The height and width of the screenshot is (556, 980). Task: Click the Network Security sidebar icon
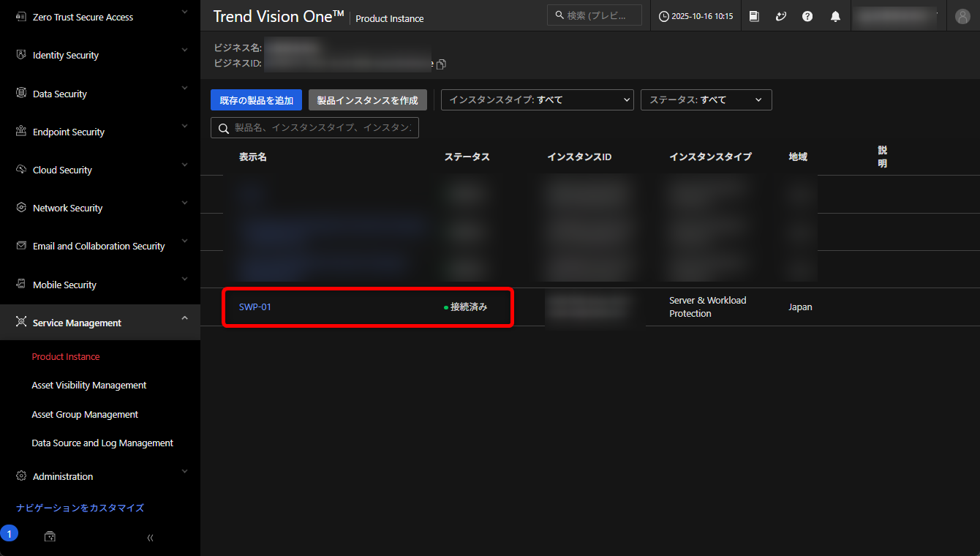pos(21,208)
